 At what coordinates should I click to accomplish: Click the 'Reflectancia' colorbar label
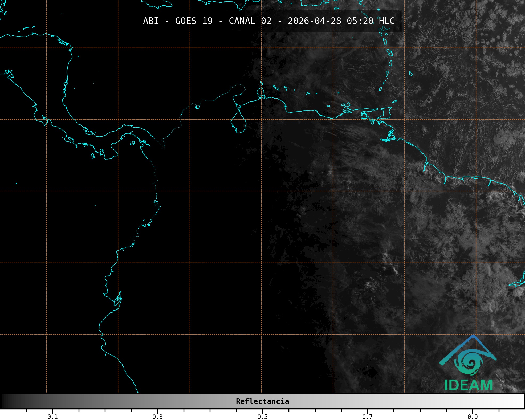tap(262, 401)
